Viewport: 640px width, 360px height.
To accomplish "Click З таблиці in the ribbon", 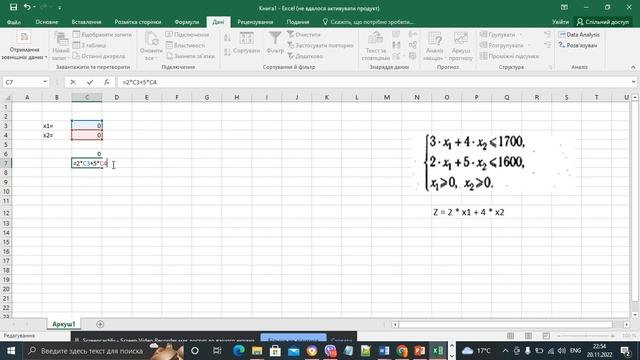I will (x=90, y=45).
